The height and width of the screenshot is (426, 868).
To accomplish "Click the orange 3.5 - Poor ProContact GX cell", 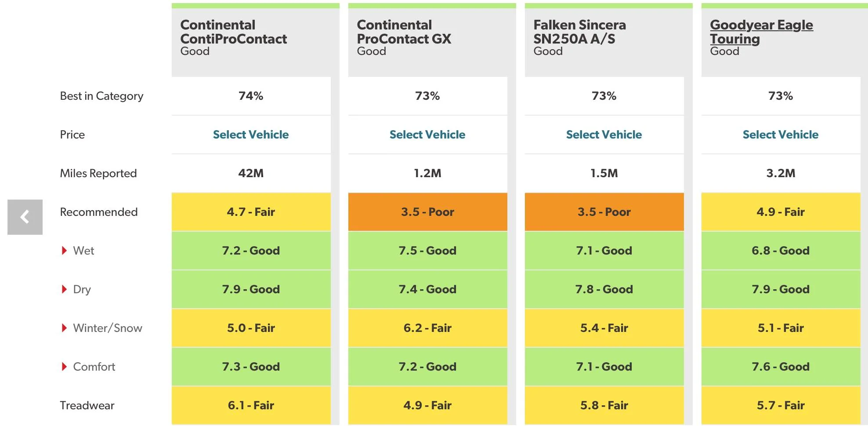I will pos(427,212).
